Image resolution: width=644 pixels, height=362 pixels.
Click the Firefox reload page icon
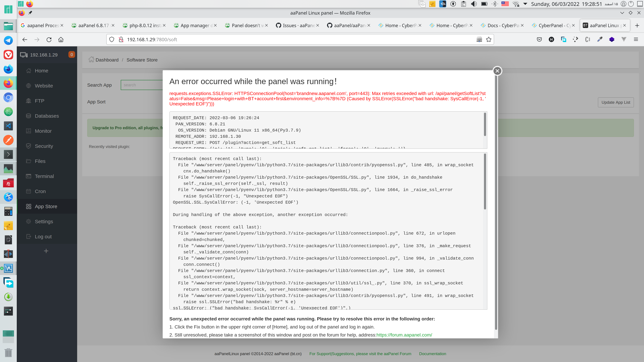(x=49, y=40)
